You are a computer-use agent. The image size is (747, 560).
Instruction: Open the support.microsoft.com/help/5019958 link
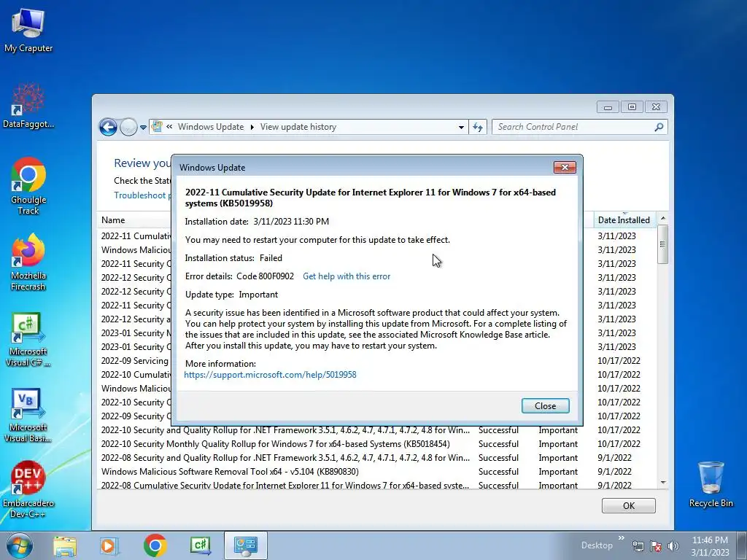[x=270, y=375]
